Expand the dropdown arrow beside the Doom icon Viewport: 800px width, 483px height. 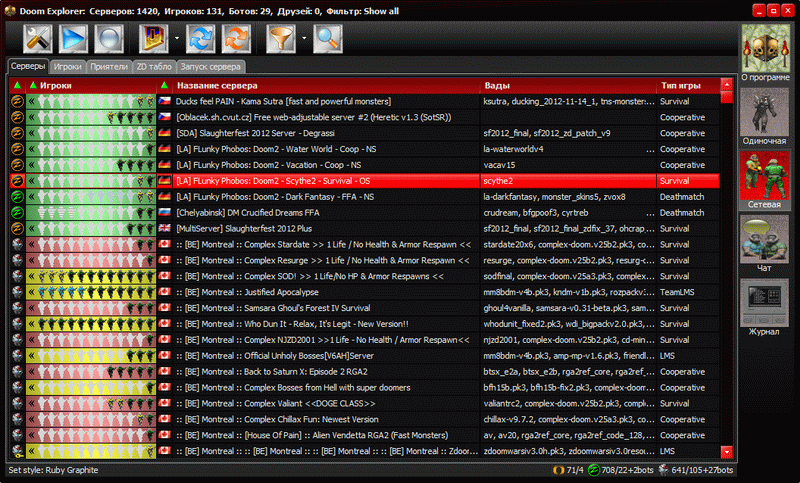176,40
